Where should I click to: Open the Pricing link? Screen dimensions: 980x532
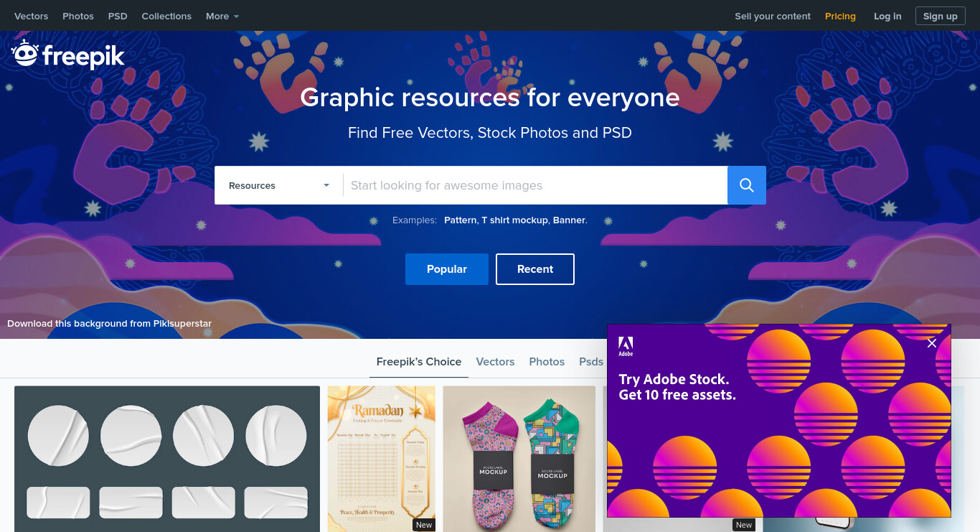pyautogui.click(x=840, y=16)
